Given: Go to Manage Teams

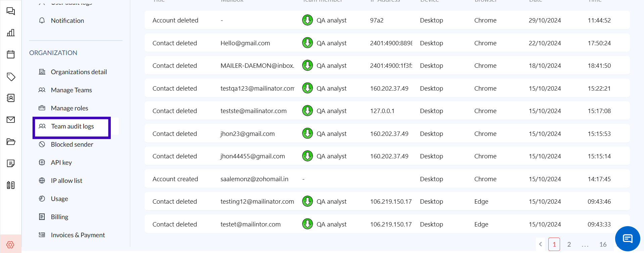Looking at the screenshot, I should pos(71,90).
